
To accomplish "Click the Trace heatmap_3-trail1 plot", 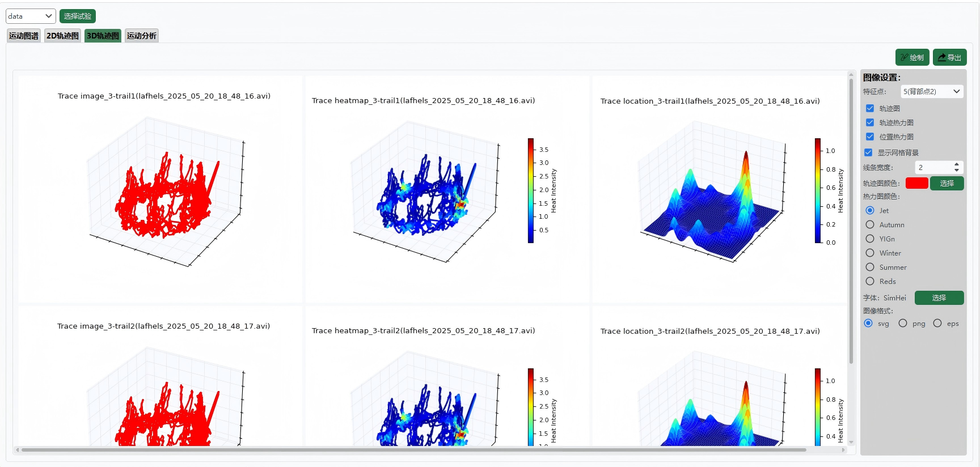I will point(447,189).
